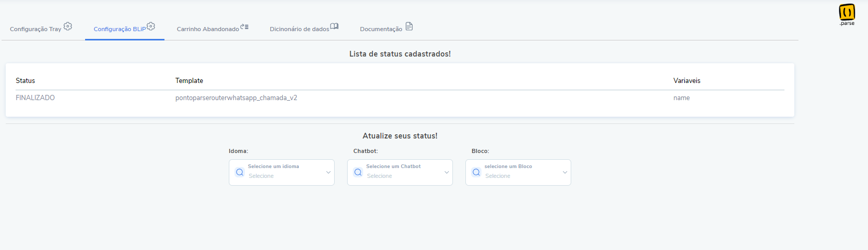Click the Atualize seus status heading
The height and width of the screenshot is (250, 868).
[x=400, y=136]
